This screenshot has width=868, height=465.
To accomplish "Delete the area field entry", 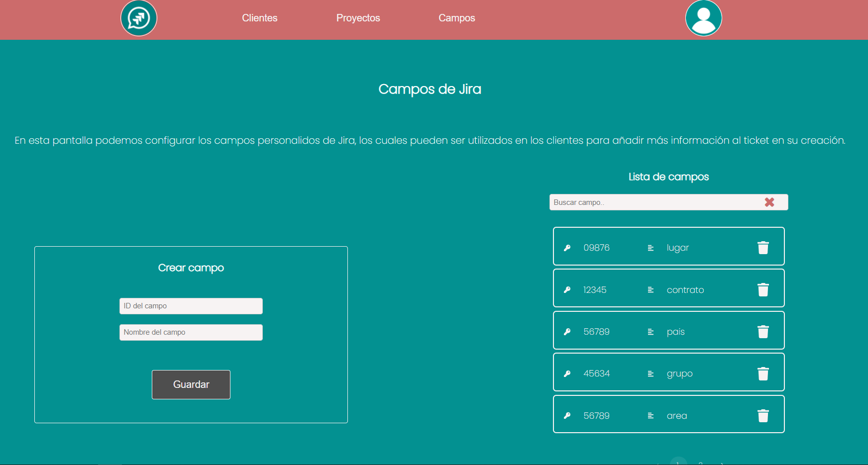I will (763, 414).
